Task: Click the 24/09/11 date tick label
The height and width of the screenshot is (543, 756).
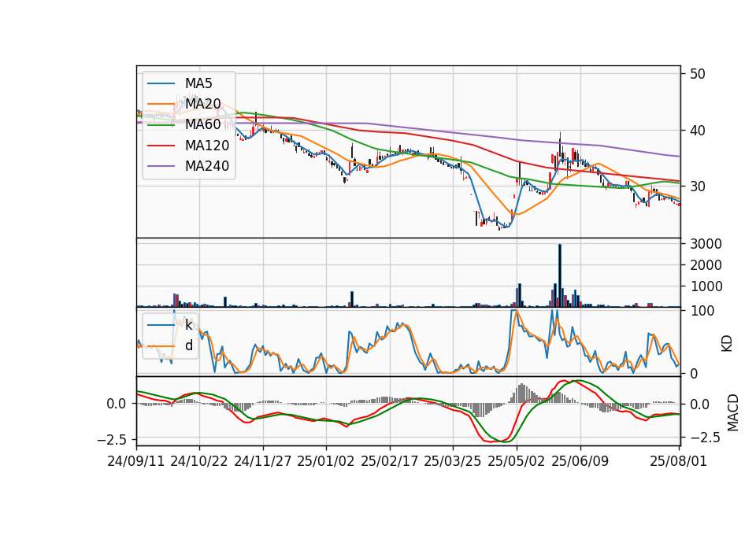Action: click(136, 461)
